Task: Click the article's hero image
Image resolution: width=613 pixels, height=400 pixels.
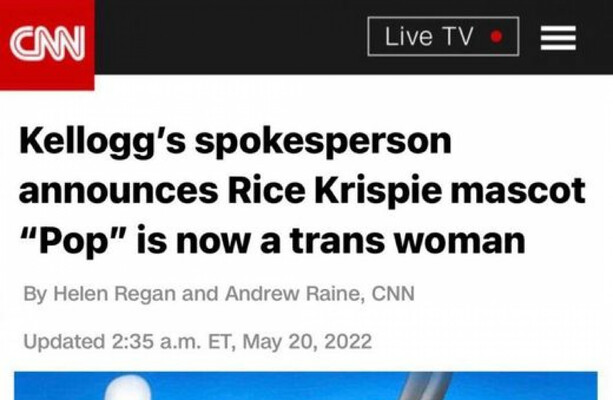Action: pos(305,386)
